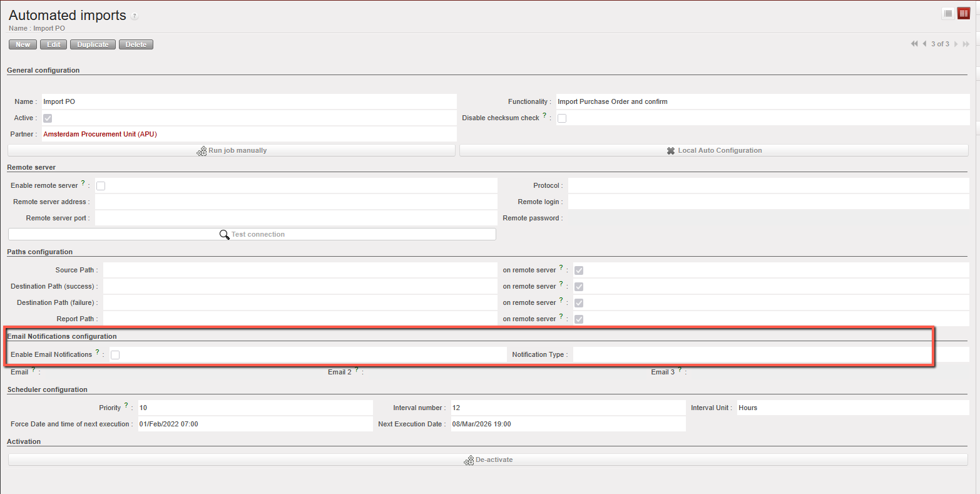Tick the Enable remote server checkbox
Screen dimensions: 980x494
point(101,186)
